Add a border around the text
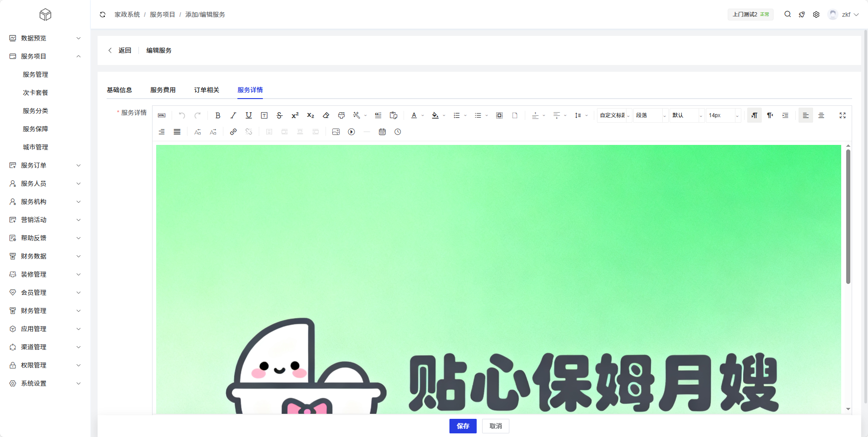868x437 pixels. pyautogui.click(x=264, y=115)
